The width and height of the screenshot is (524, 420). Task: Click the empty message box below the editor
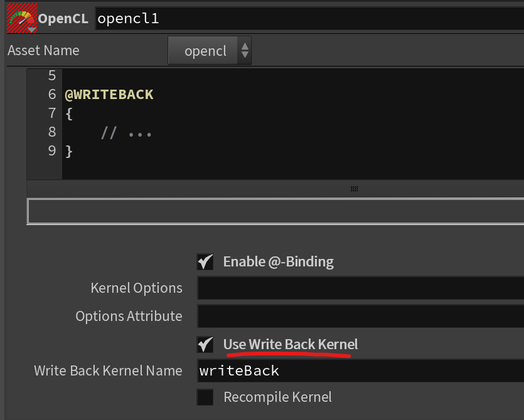pyautogui.click(x=275, y=211)
